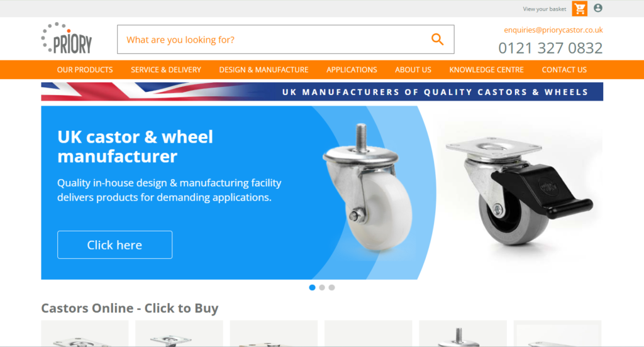
Task: Click the user account icon
Action: pos(598,8)
